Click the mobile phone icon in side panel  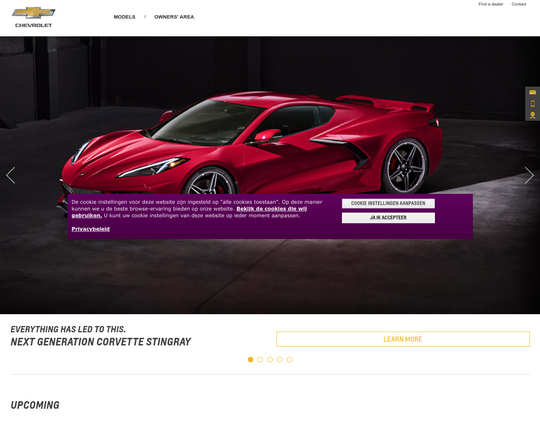[x=532, y=103]
